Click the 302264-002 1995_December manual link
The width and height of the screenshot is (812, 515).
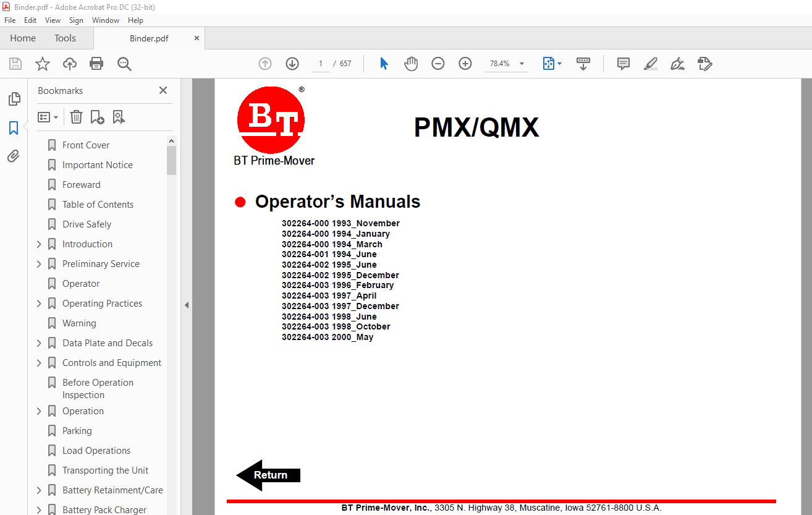click(x=340, y=275)
